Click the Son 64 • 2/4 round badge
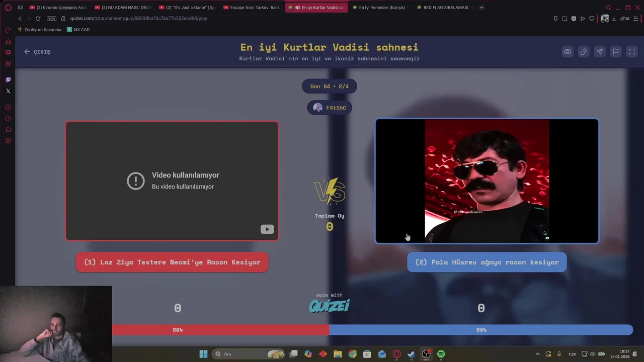 (330, 86)
